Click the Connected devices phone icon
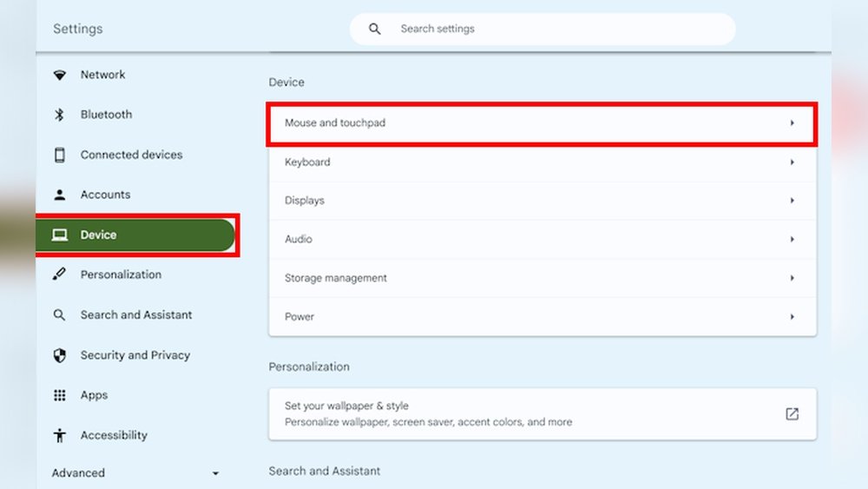Viewport: 868px width, 489px height. tap(59, 155)
